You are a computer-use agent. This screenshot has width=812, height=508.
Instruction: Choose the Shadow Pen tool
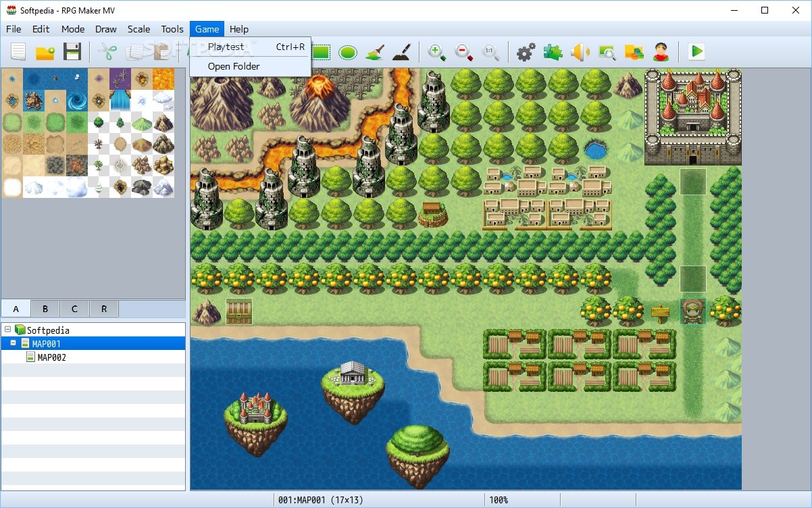tap(401, 51)
